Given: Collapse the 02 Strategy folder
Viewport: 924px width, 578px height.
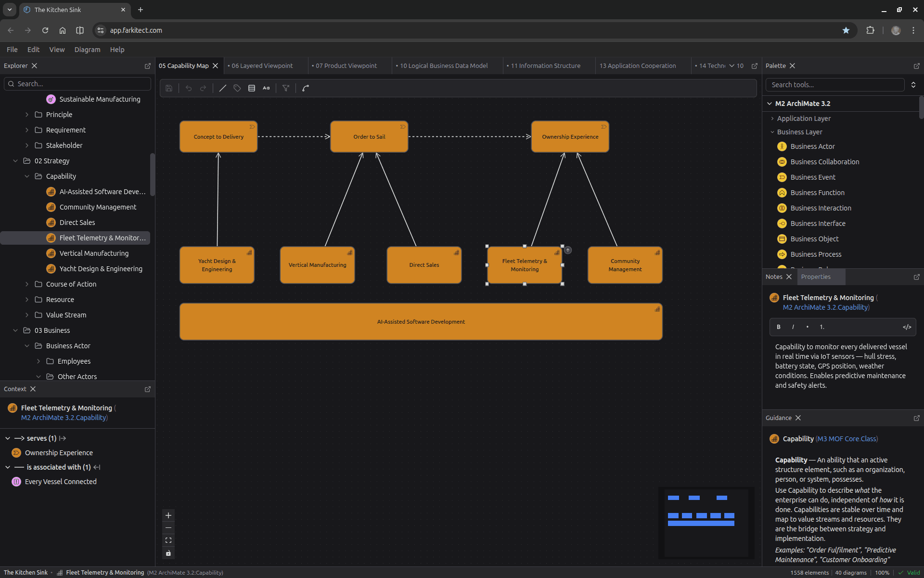Looking at the screenshot, I should [x=15, y=161].
